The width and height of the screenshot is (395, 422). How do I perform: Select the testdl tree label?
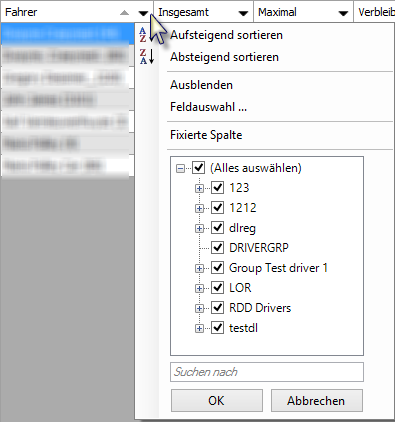tap(243, 328)
